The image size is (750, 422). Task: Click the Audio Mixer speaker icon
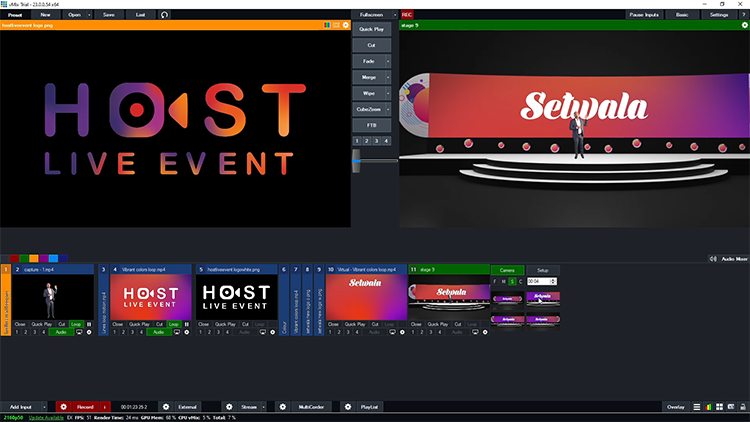pyautogui.click(x=714, y=259)
